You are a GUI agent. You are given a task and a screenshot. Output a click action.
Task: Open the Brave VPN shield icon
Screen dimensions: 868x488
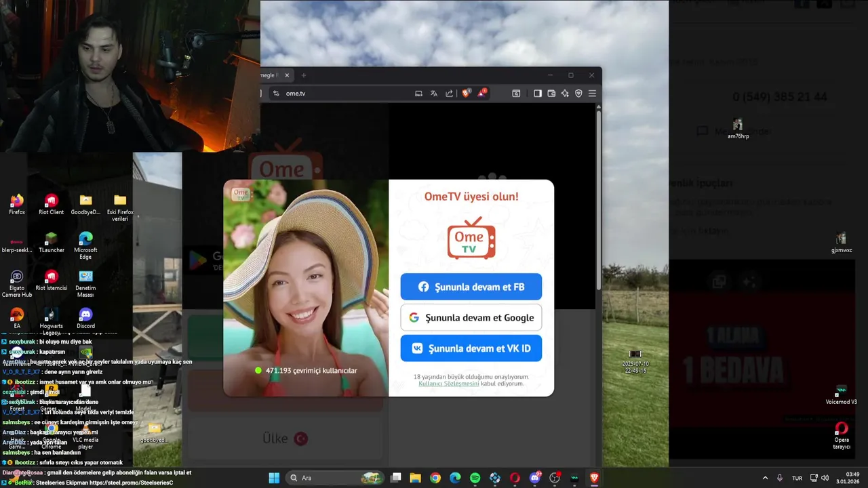[578, 94]
